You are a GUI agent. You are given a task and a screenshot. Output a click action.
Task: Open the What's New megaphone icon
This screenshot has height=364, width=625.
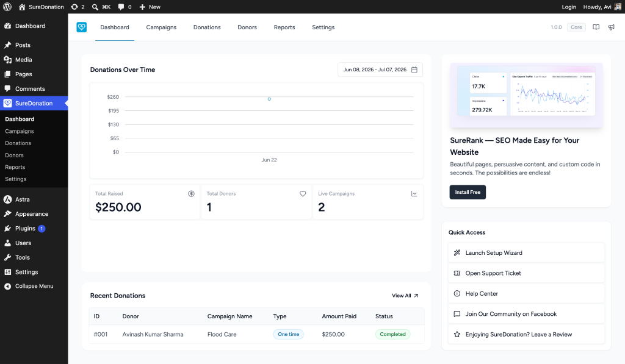[611, 27]
